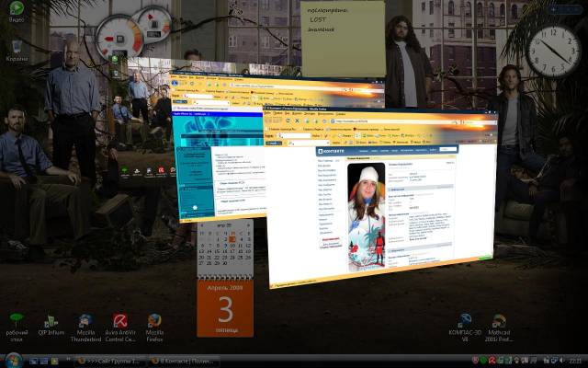Open Avira AntiVir Control Center shortcut
The width and height of the screenshot is (588, 368).
120,328
